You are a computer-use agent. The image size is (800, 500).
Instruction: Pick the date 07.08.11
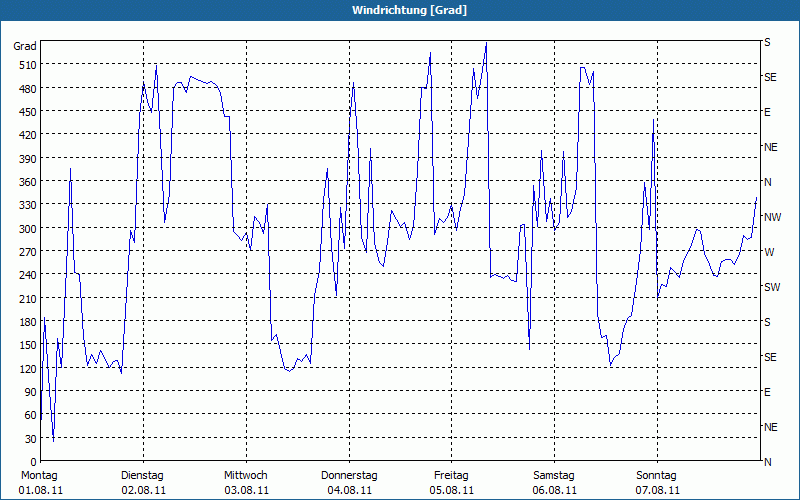click(x=658, y=491)
